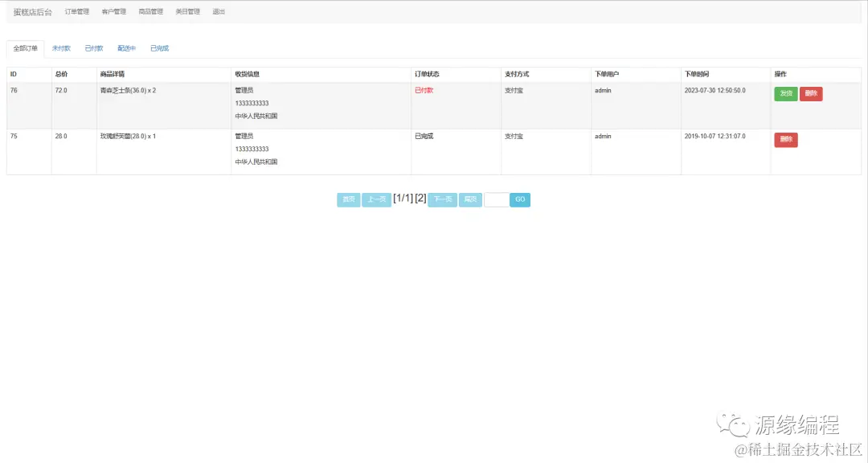Delete order 75 with red button
Image resolution: width=868 pixels, height=463 pixels.
pyautogui.click(x=786, y=140)
